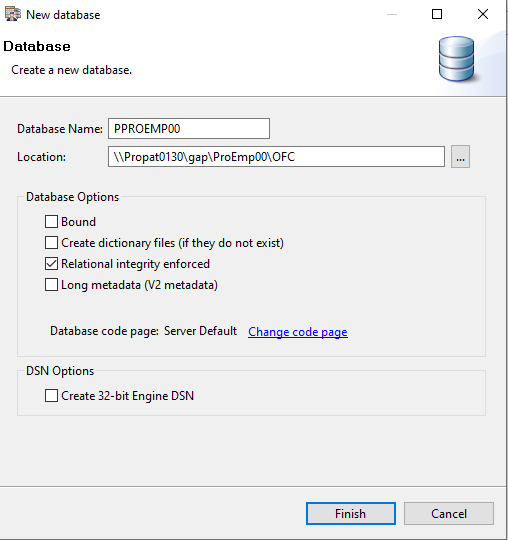This screenshot has width=508, height=540.
Task: Toggle Create 32-bit Engine DSN checkbox
Action: (x=51, y=396)
